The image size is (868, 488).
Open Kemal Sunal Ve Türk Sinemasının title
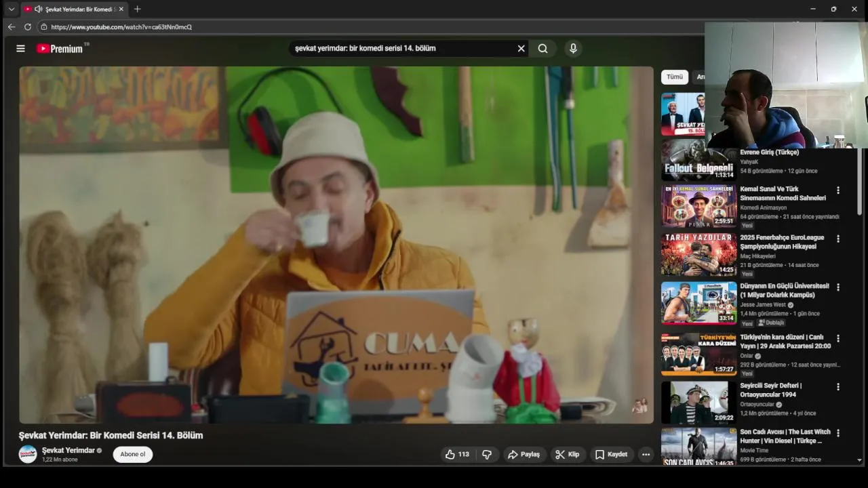pos(783,194)
